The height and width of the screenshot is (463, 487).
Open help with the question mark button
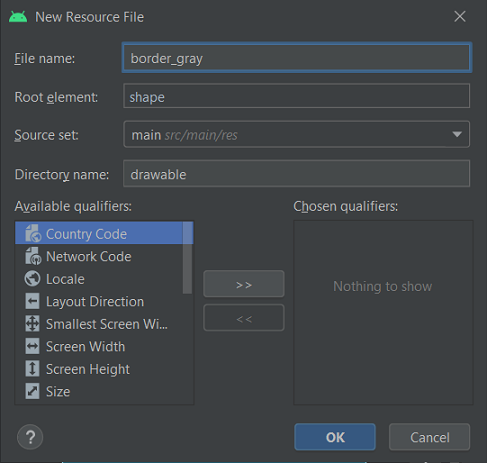(x=30, y=437)
